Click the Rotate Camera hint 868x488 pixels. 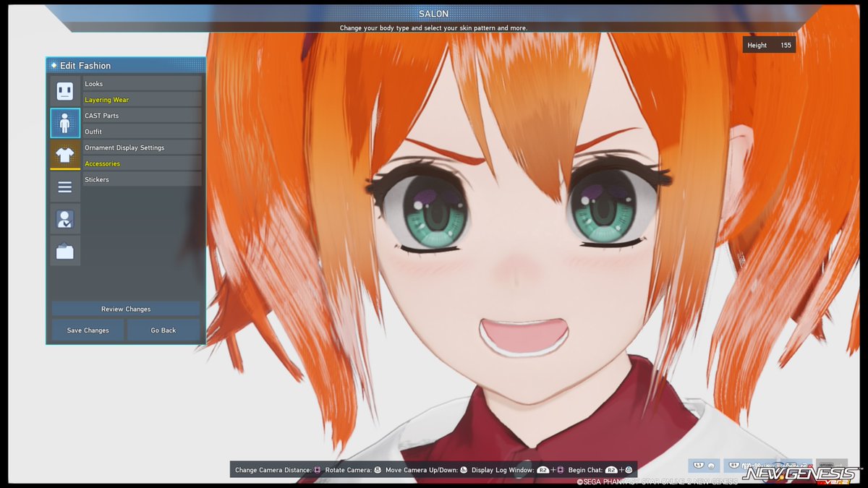click(x=353, y=470)
